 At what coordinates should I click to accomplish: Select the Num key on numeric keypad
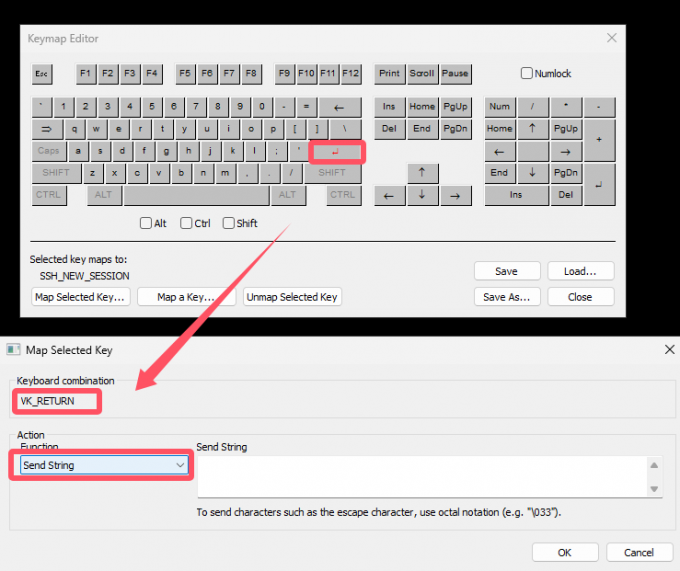(x=500, y=107)
